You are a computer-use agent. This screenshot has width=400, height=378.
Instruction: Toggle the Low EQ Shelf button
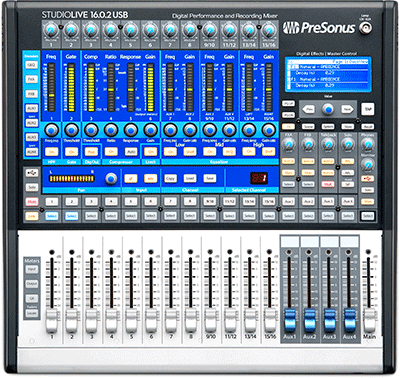click(190, 152)
